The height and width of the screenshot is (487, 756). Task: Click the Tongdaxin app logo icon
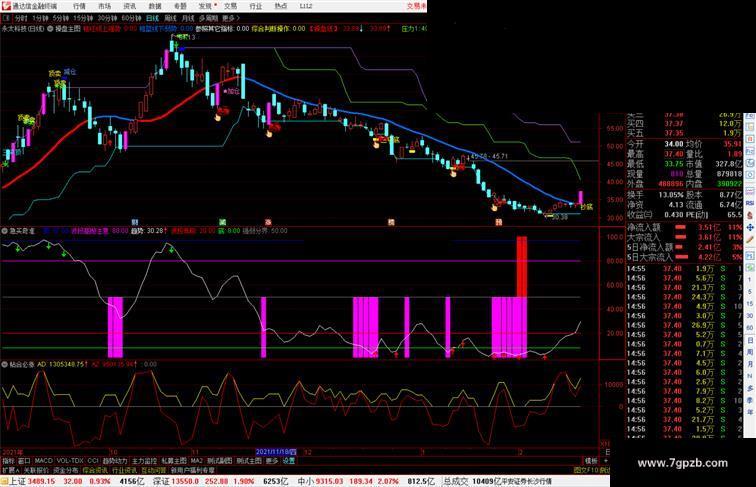pos(6,6)
